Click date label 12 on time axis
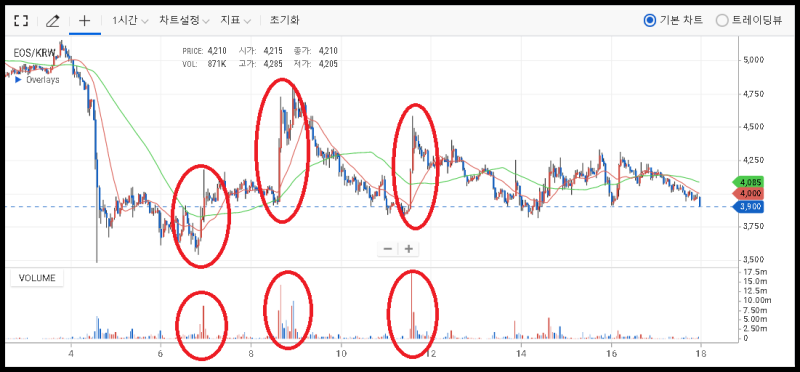800x372 pixels. (x=431, y=353)
